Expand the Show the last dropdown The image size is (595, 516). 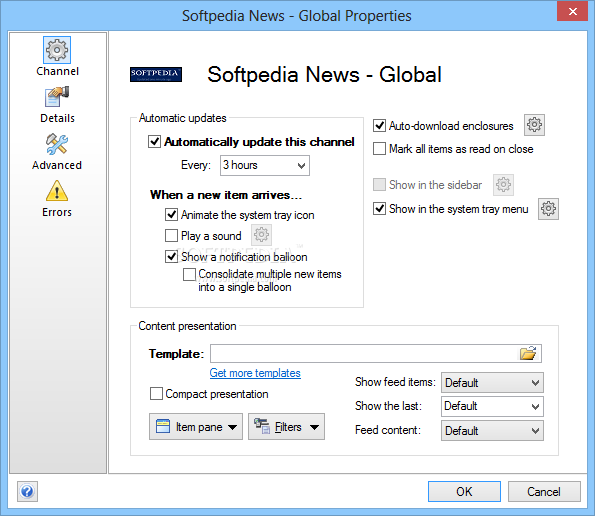492,406
